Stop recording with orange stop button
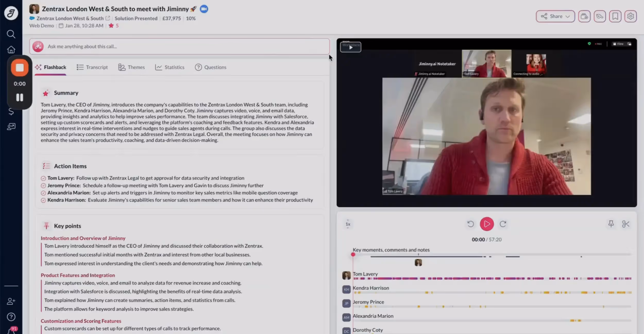 (20, 68)
